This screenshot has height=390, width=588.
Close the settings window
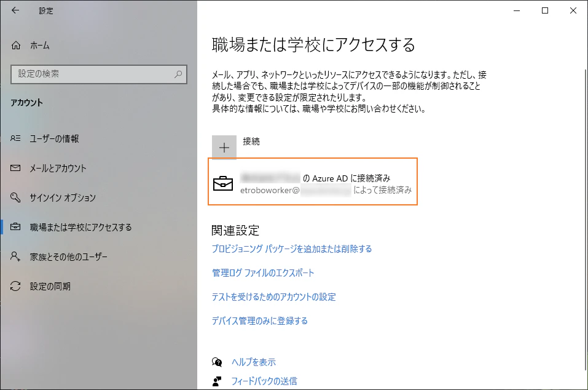[573, 10]
